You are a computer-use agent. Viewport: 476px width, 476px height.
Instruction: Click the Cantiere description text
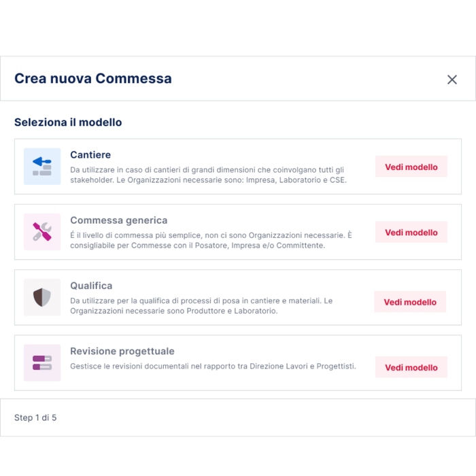coord(208,175)
